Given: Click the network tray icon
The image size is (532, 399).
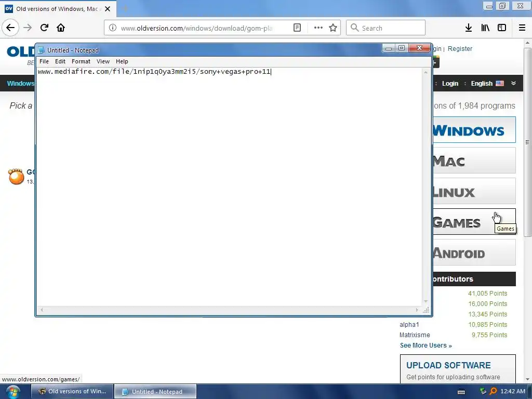Looking at the screenshot, I should tap(483, 391).
